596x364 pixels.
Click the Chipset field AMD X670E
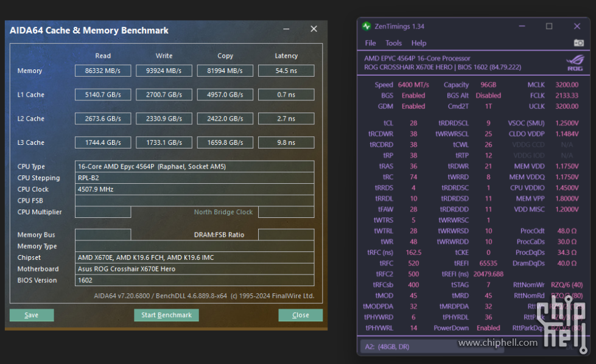point(195,257)
